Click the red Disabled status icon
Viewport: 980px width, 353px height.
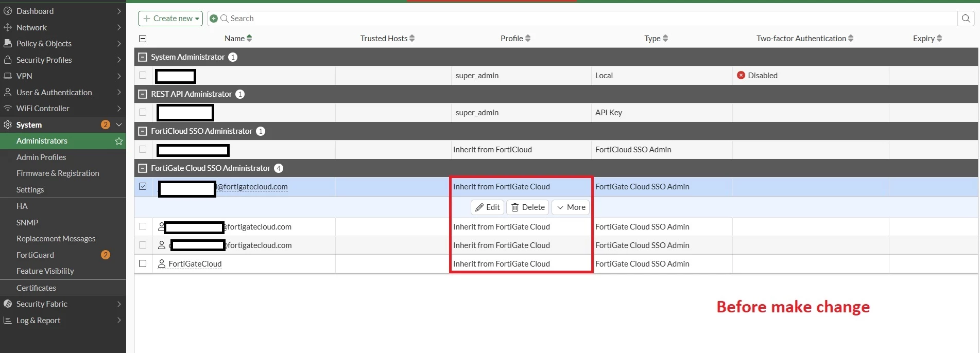pos(741,75)
